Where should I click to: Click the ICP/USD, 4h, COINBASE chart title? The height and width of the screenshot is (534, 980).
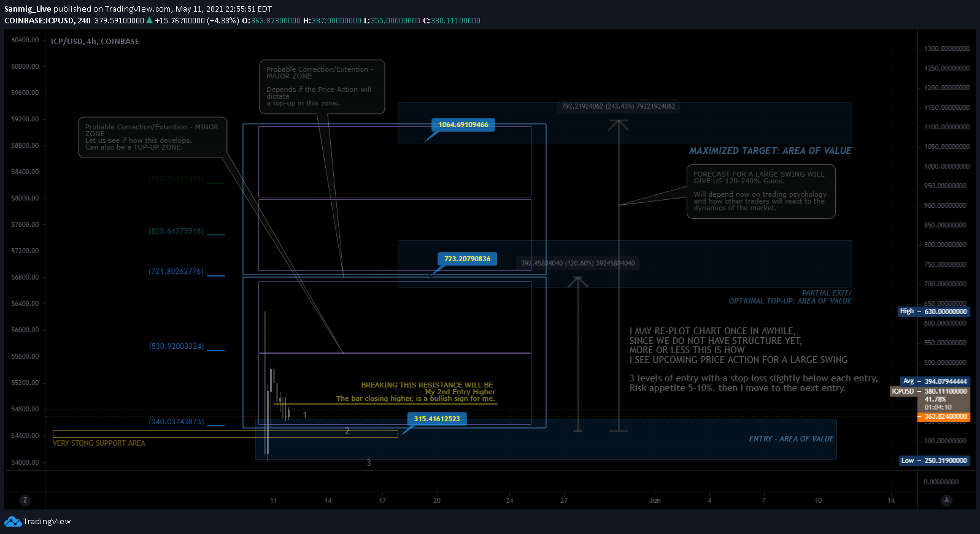tap(95, 42)
